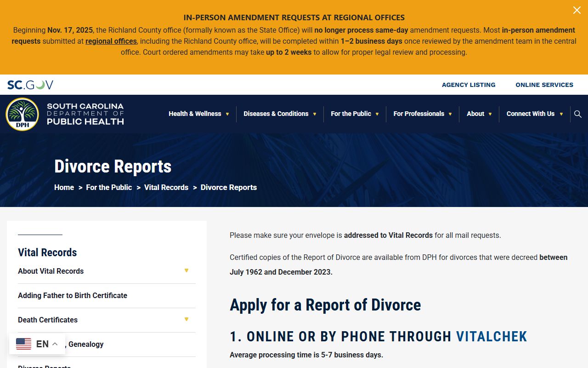588x368 pixels.
Task: Open the For Professionals menu
Action: pos(419,114)
